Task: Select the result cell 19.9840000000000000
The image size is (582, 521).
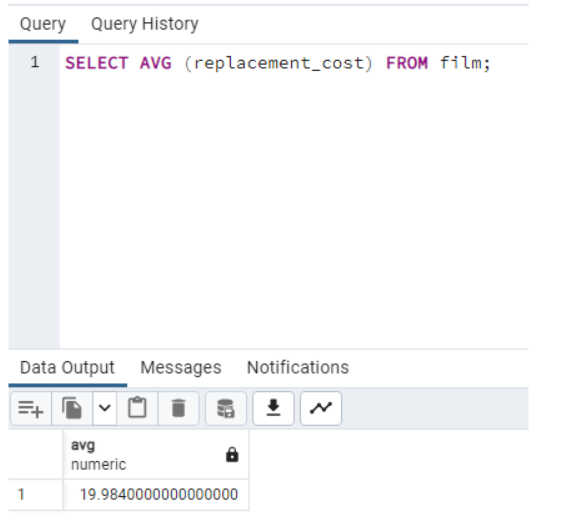Action: click(x=156, y=495)
